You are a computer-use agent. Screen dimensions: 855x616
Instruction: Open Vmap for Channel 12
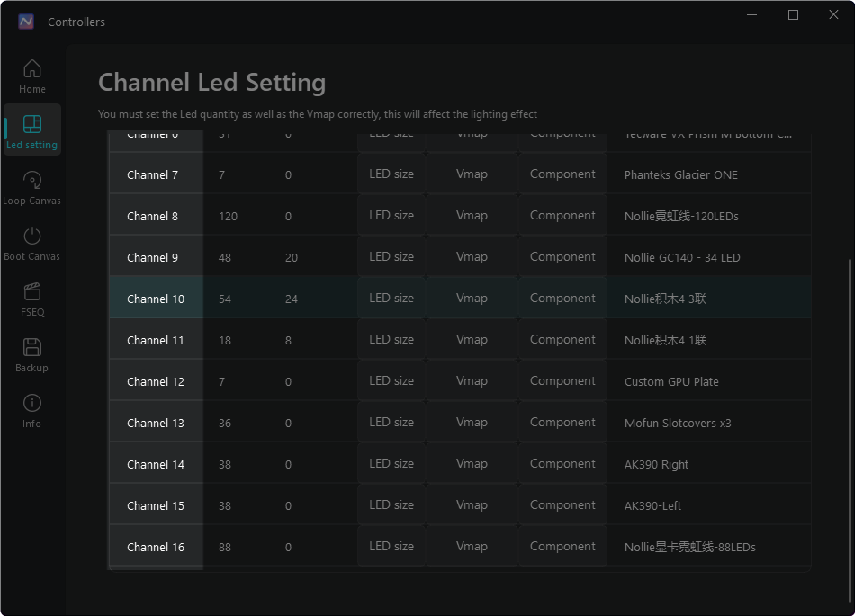pyautogui.click(x=472, y=380)
